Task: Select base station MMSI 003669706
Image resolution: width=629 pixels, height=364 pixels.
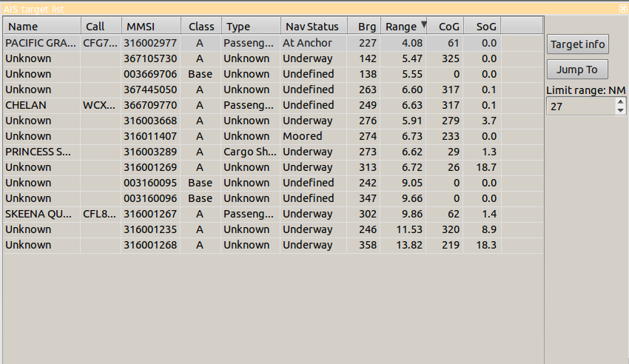Action: click(x=150, y=74)
